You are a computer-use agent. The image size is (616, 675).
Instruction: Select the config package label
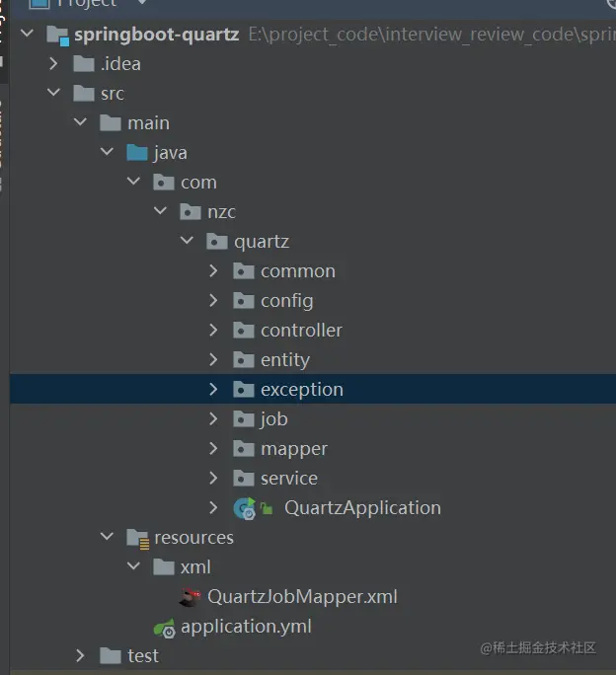(286, 301)
